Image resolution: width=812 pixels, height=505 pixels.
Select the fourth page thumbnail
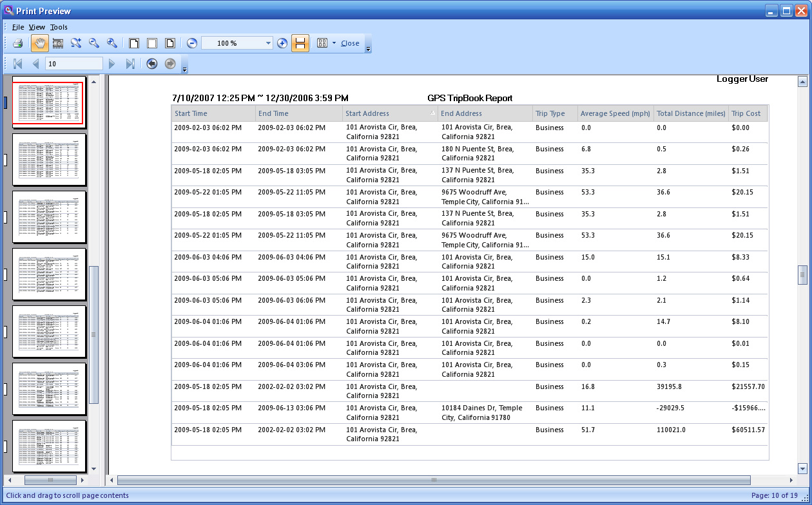pos(48,274)
